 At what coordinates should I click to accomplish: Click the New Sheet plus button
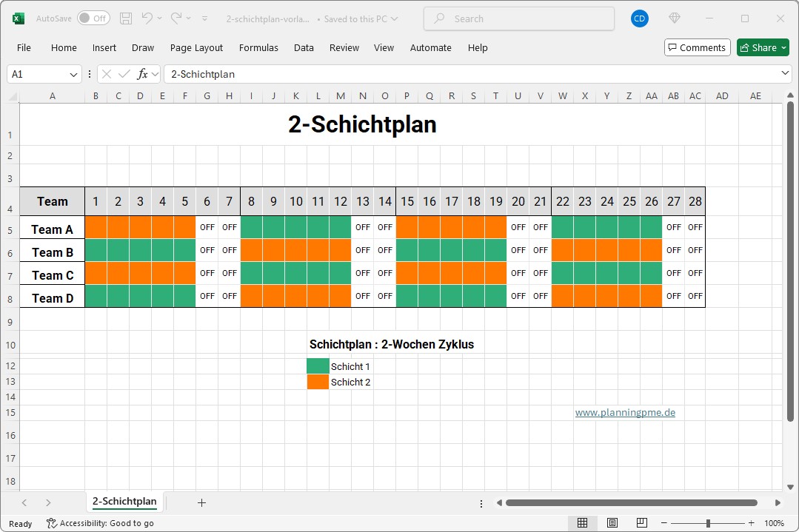tap(201, 502)
